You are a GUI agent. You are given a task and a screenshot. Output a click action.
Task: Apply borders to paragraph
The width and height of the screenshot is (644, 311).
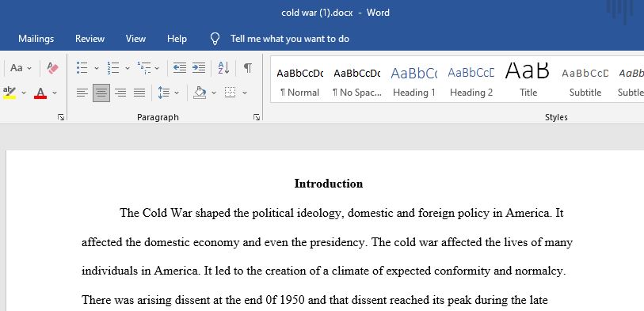coord(231,93)
